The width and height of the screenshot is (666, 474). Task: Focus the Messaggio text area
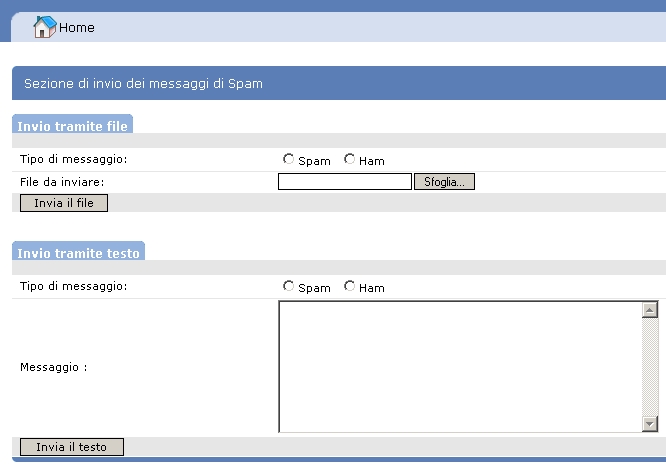[x=459, y=367]
